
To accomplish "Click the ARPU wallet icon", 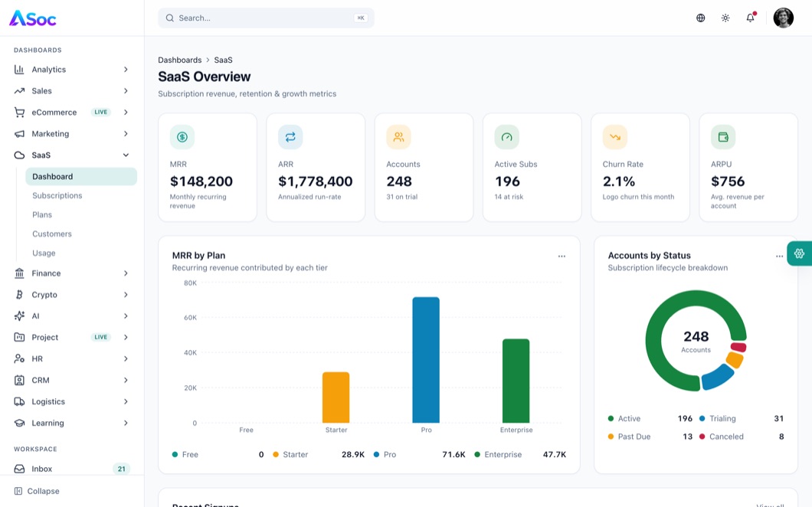I will tap(723, 137).
